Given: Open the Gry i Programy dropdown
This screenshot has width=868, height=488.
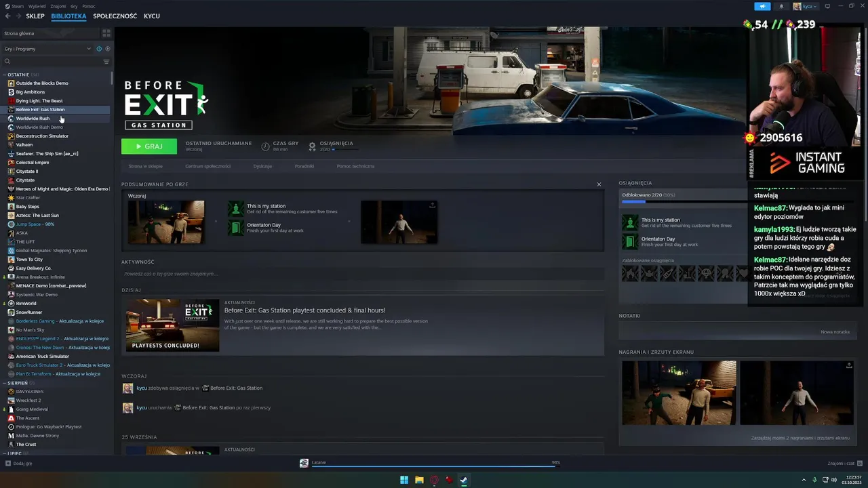Looking at the screenshot, I should 47,49.
